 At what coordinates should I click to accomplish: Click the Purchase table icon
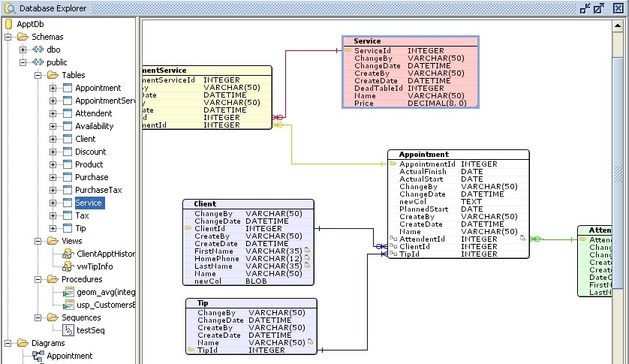click(x=68, y=177)
